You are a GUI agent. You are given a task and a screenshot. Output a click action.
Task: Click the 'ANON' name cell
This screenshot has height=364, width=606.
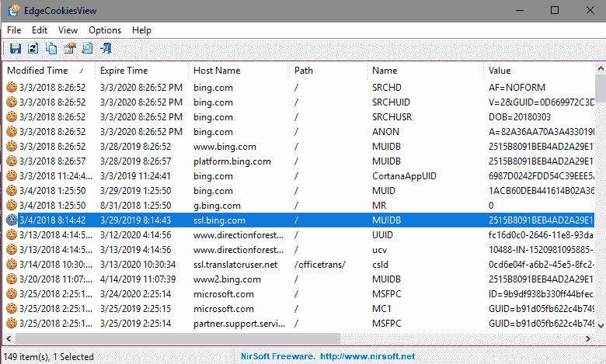point(385,132)
